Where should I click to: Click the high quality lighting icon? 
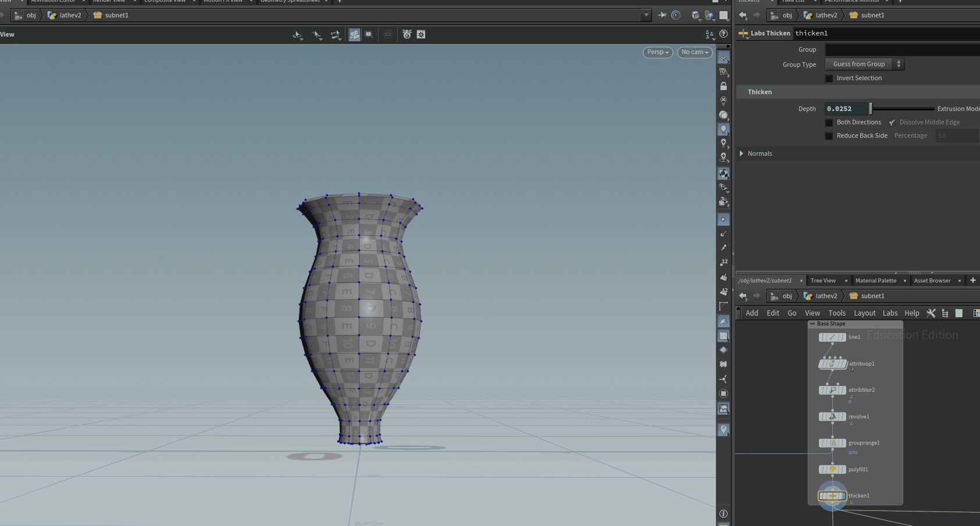[724, 143]
